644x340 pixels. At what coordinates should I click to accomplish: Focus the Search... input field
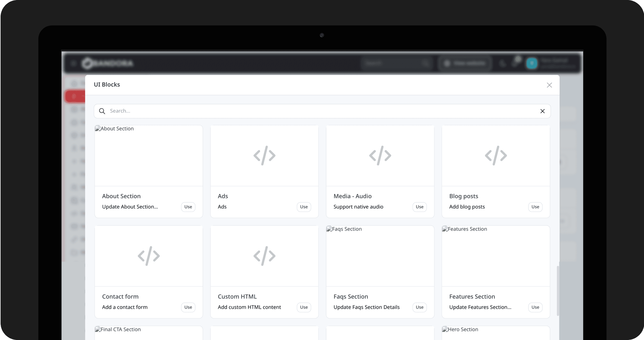(x=322, y=111)
